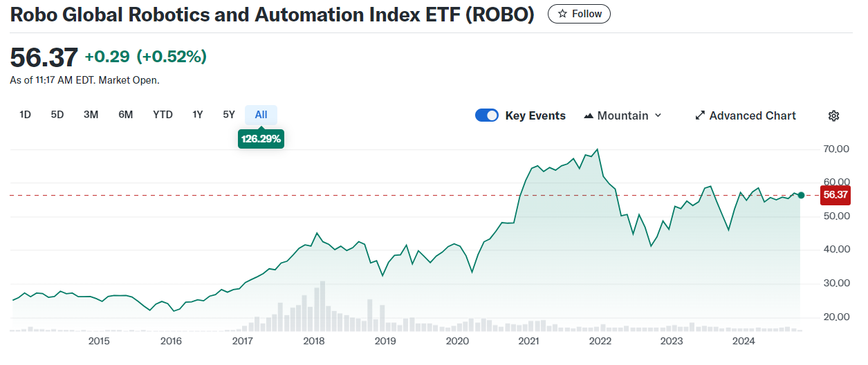
Task: Click the market open timestamp text
Action: click(84, 80)
